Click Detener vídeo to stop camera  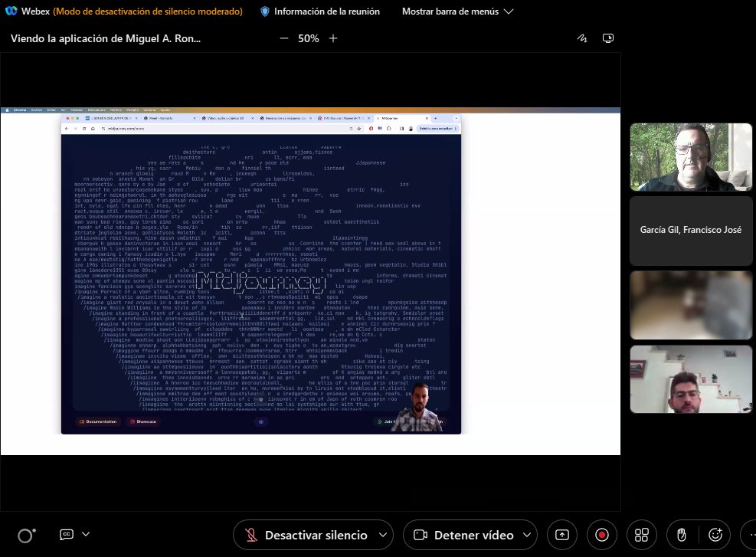464,535
